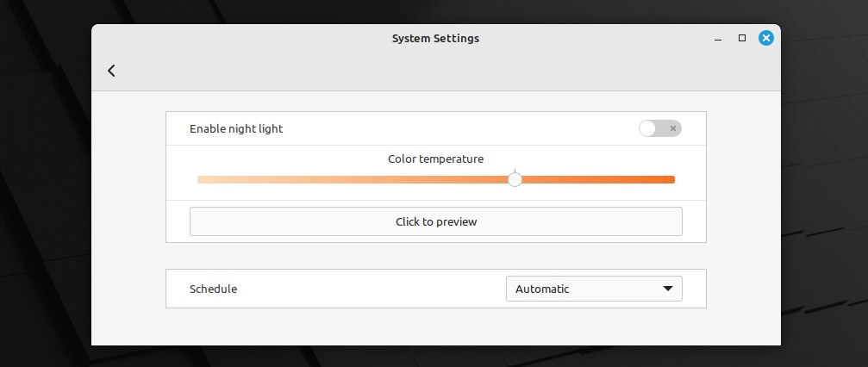The width and height of the screenshot is (868, 367).
Task: Click the 'Enable night light' label
Action: tap(236, 128)
